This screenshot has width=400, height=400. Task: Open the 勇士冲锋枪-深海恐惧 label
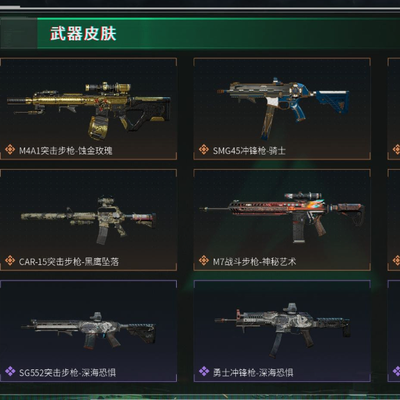coord(253,372)
